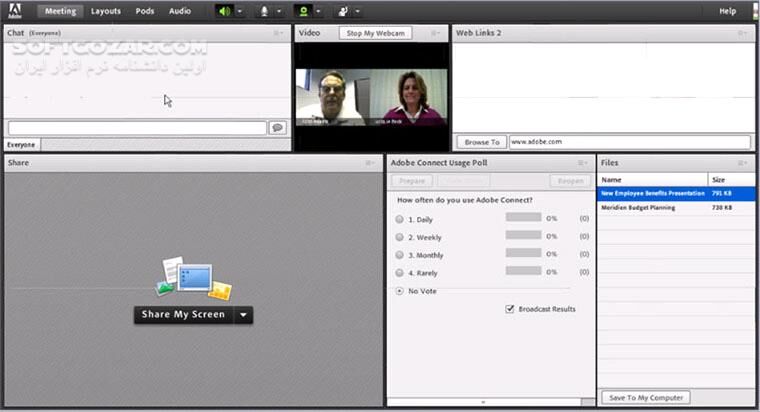
Task: Click the Share My Screen button
Action: pyautogui.click(x=184, y=315)
